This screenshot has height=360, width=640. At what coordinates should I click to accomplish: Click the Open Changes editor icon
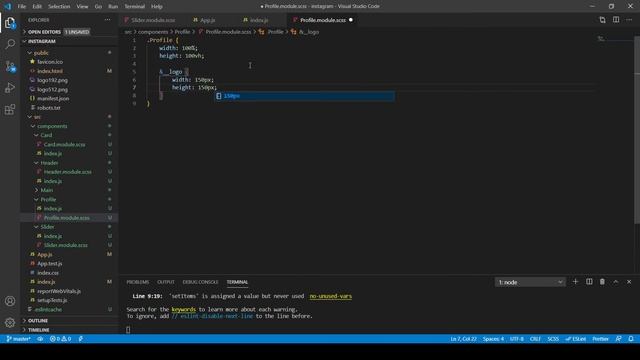(602, 20)
